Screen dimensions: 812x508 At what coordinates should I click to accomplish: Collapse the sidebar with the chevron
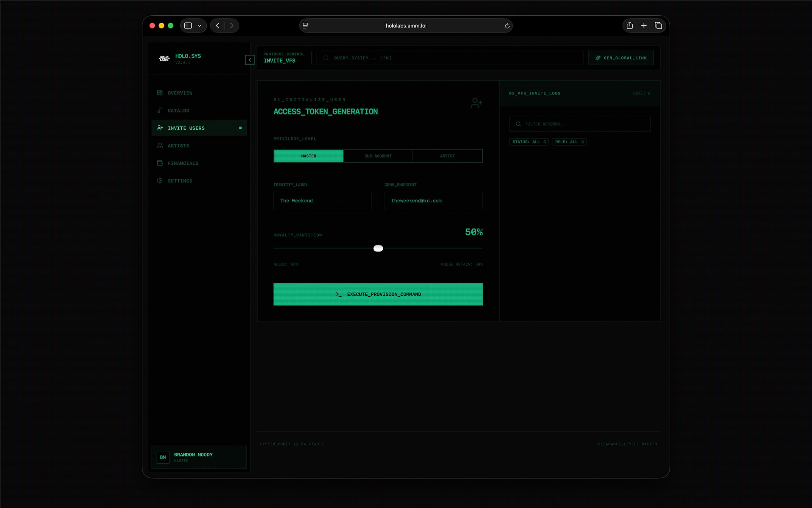click(x=250, y=60)
